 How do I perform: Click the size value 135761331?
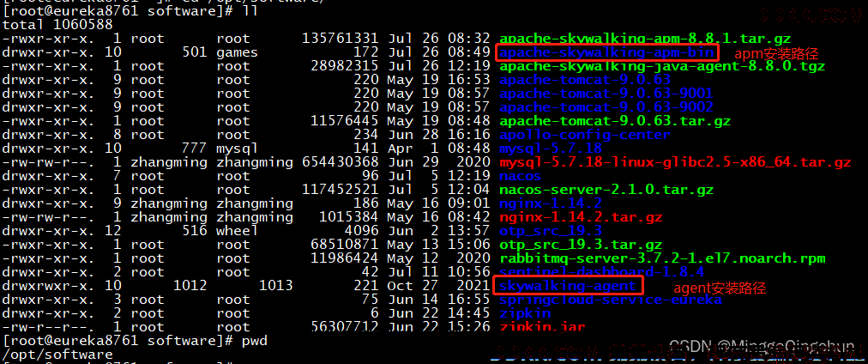pos(341,39)
